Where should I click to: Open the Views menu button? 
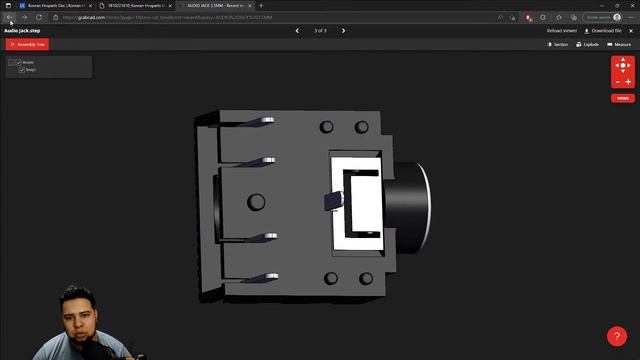coord(623,98)
